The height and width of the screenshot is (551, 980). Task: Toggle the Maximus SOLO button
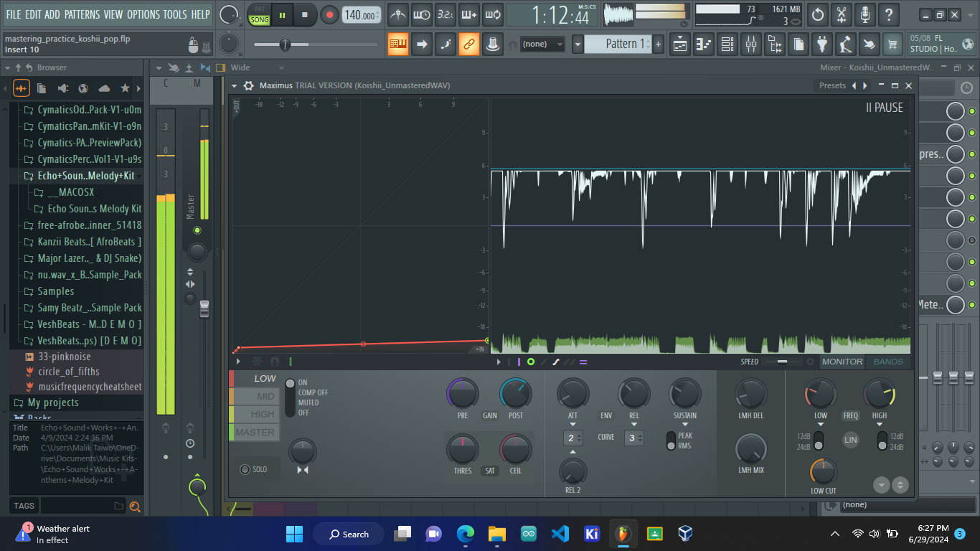(253, 469)
